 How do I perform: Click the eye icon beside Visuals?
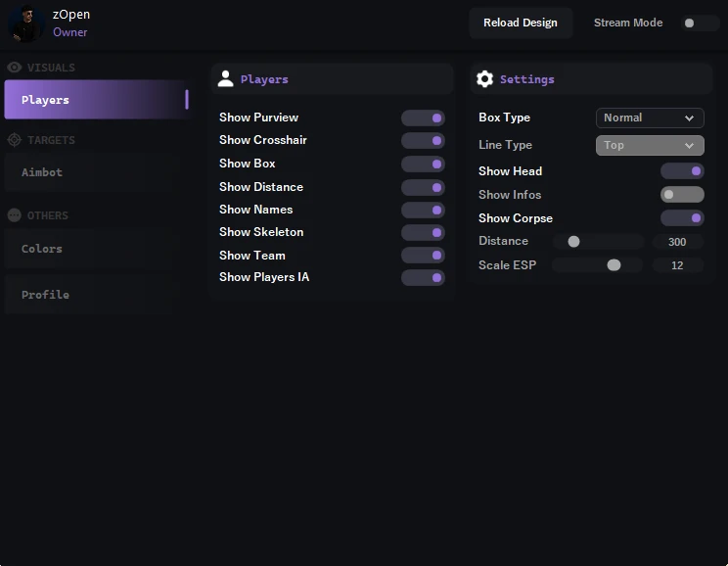click(x=15, y=68)
